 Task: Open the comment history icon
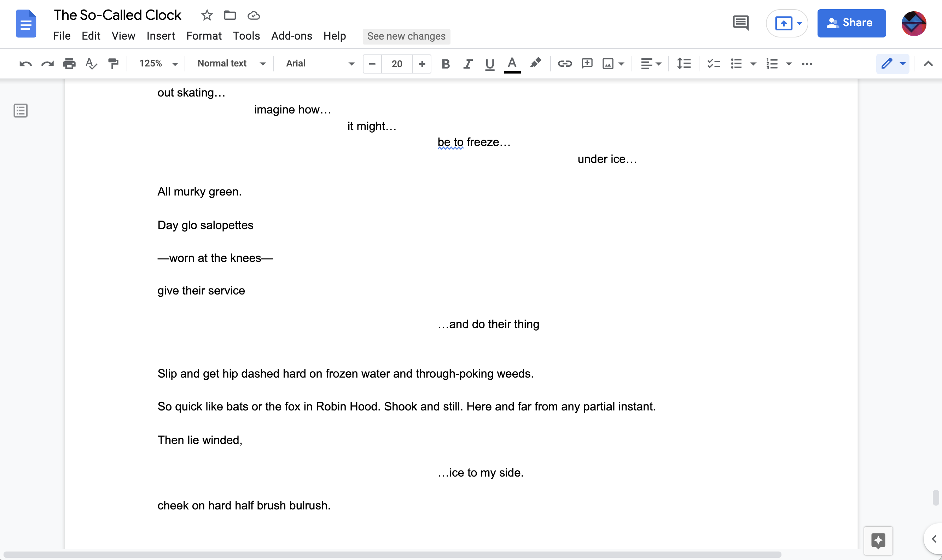[x=740, y=23]
